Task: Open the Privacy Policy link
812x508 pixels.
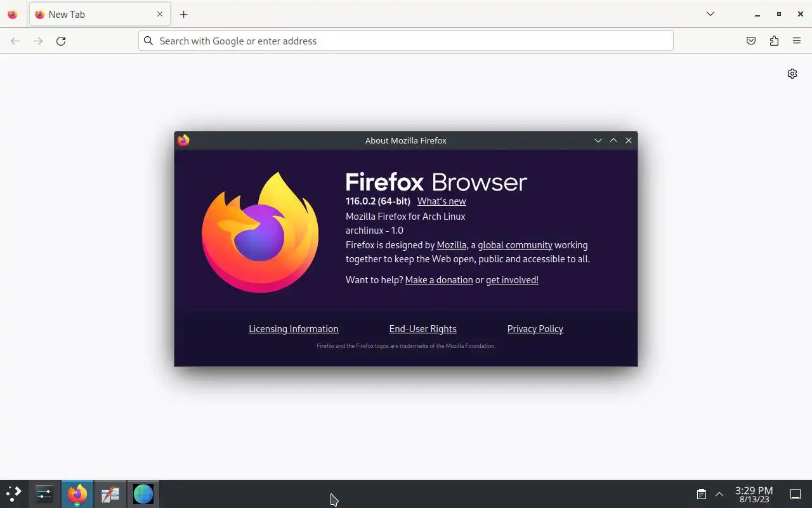Action: (535, 329)
